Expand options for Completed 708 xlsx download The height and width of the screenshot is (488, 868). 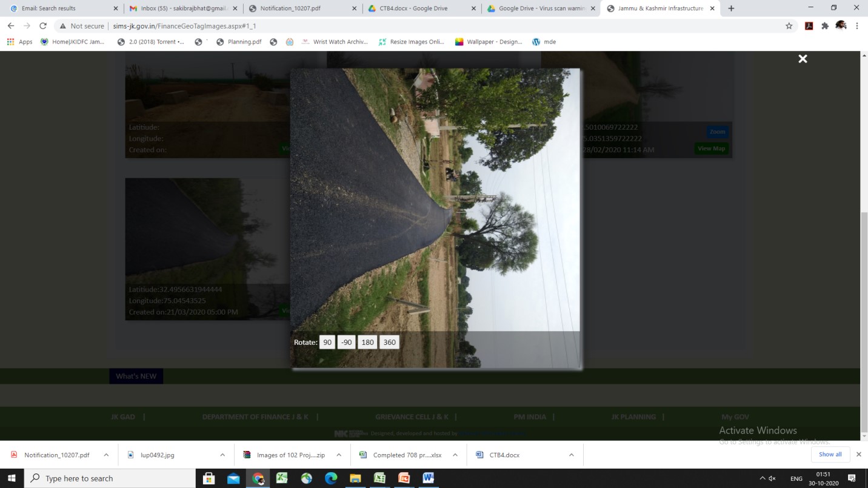tap(455, 455)
